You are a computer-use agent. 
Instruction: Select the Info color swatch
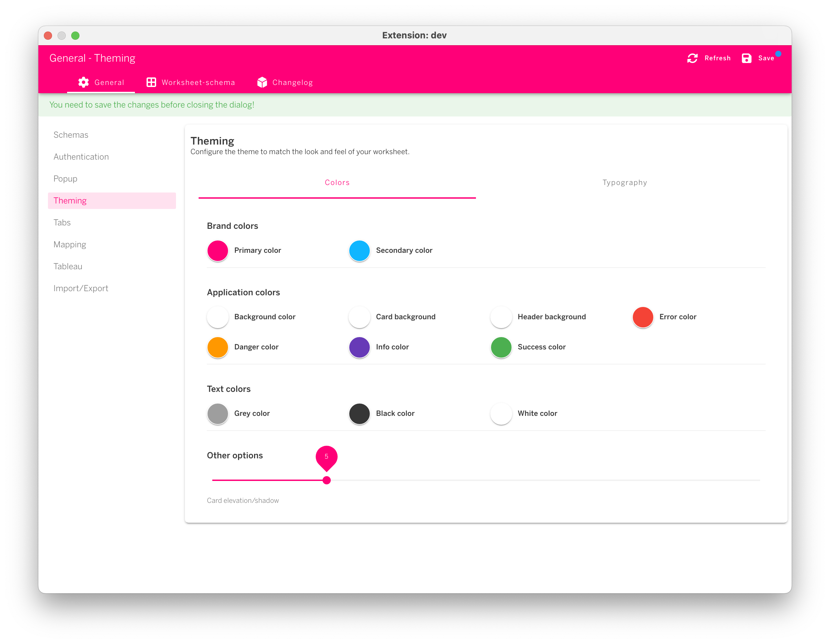359,347
